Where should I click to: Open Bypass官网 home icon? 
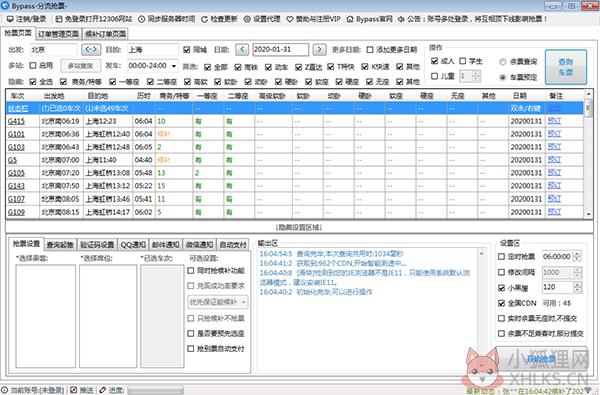pyautogui.click(x=350, y=19)
